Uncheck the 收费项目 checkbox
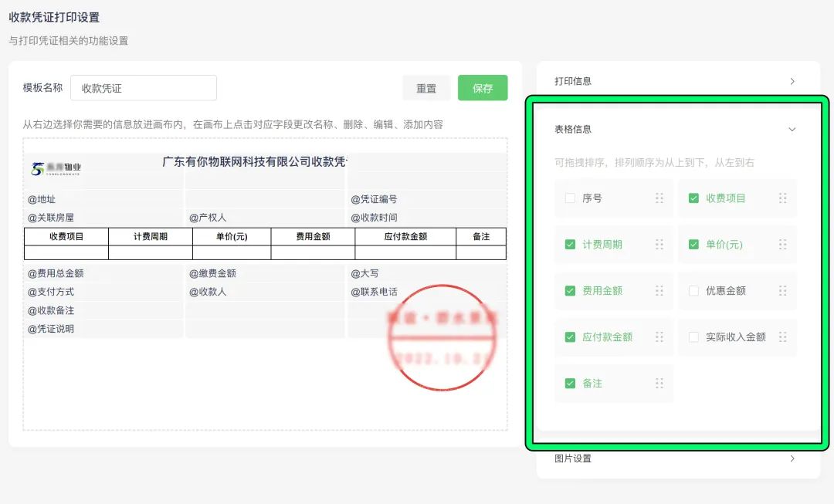The image size is (834, 504). [x=693, y=198]
